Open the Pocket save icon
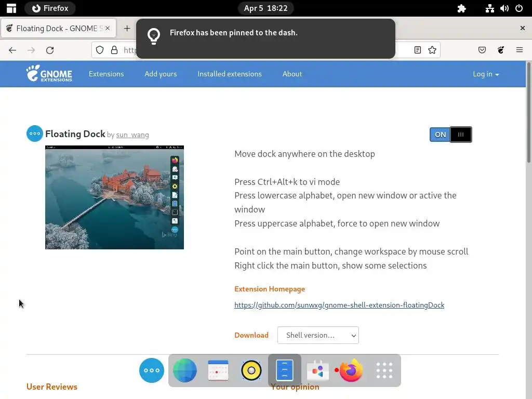Viewport: 532px width, 399px height. [482, 50]
